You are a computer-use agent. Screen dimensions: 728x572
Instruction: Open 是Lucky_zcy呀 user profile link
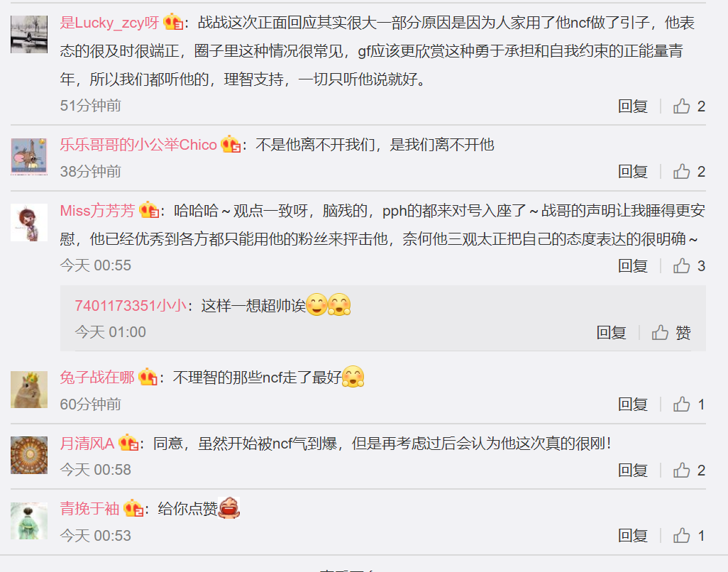[x=109, y=22]
